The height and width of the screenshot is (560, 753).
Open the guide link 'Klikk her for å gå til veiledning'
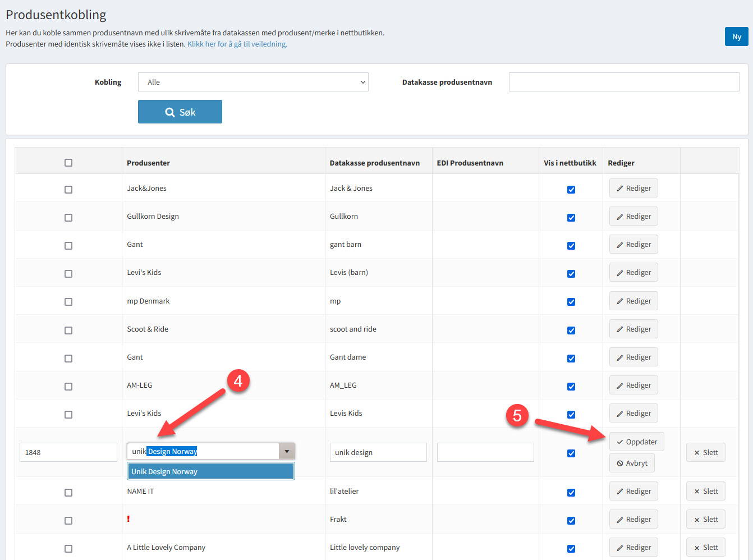(237, 44)
